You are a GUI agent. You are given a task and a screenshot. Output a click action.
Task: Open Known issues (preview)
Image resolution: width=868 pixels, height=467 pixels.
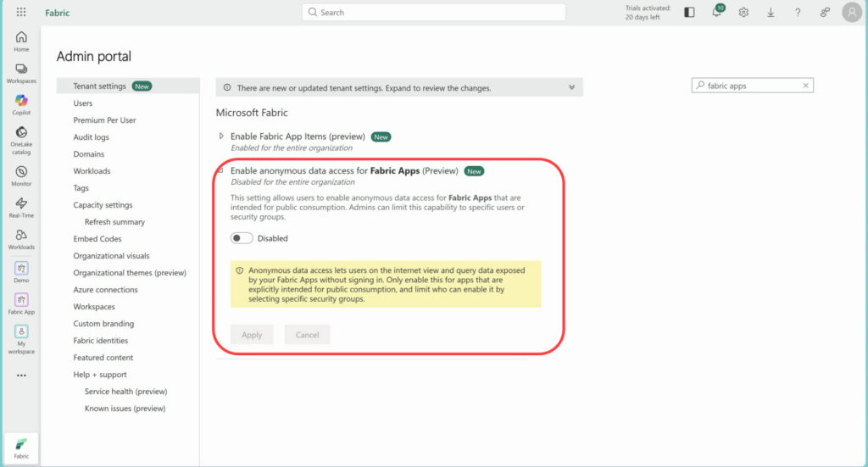[x=125, y=409]
